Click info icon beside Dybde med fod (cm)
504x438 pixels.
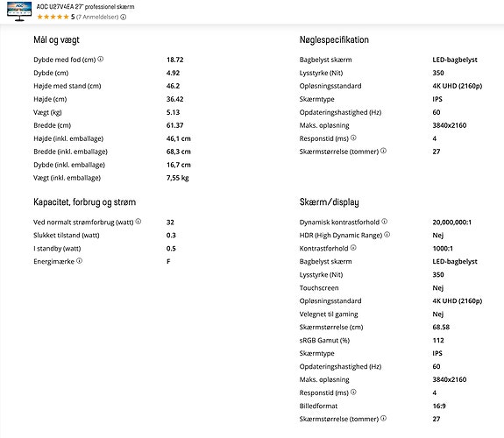pyautogui.click(x=101, y=59)
